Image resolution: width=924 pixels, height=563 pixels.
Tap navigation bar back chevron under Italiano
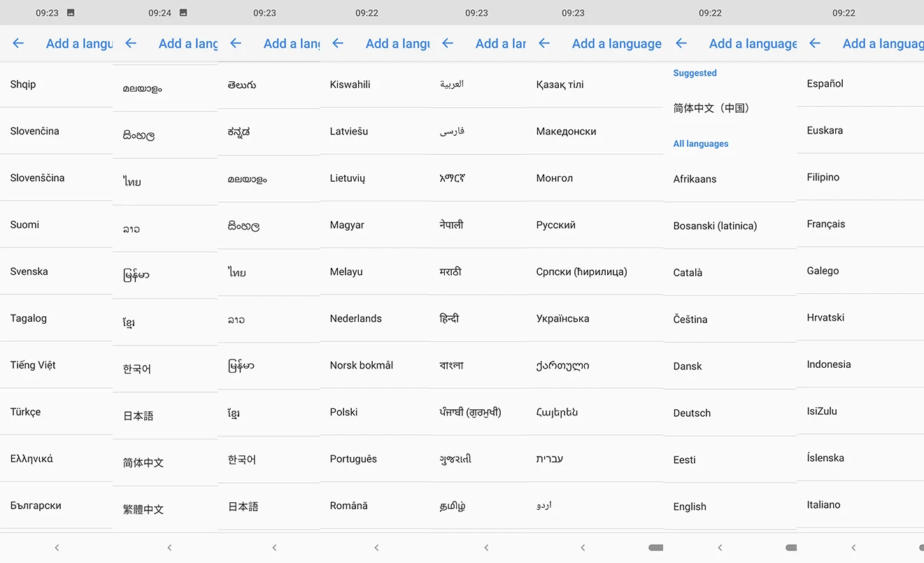pyautogui.click(x=853, y=548)
